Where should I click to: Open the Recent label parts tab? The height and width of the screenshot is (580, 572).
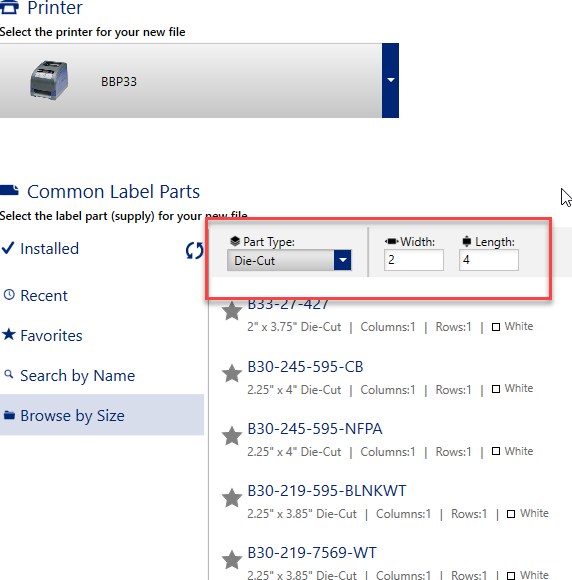tap(36, 296)
